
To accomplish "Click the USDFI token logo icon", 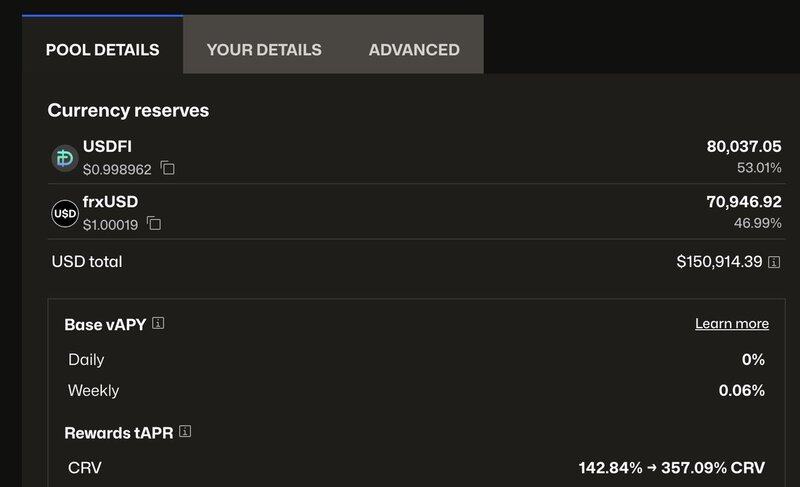I will pyautogui.click(x=65, y=158).
